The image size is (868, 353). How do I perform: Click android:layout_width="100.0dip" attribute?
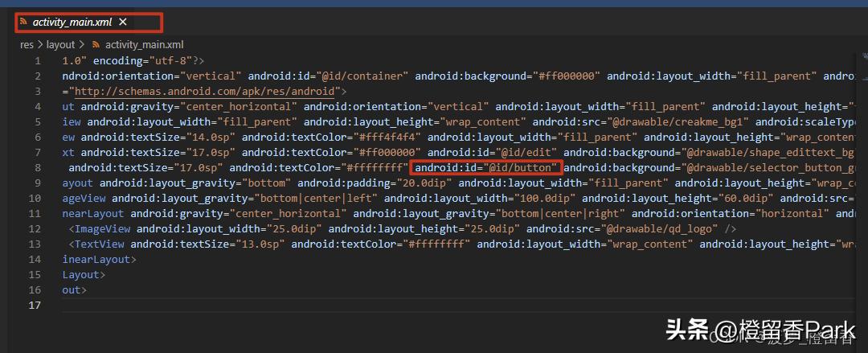480,198
